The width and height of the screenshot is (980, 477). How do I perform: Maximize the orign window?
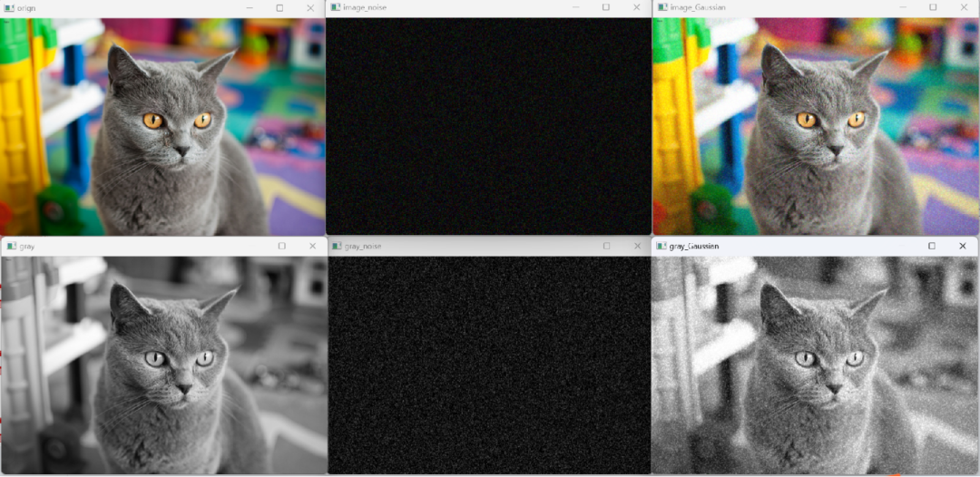(x=280, y=8)
